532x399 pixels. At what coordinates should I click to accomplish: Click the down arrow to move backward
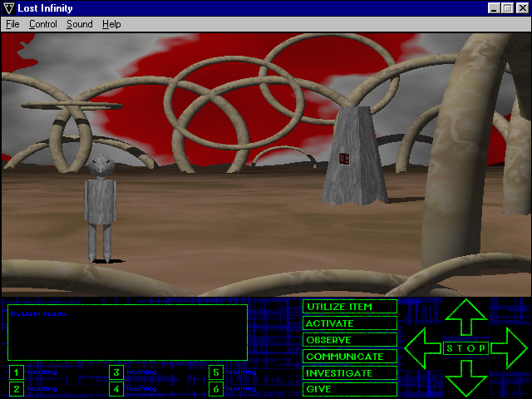coord(465,379)
